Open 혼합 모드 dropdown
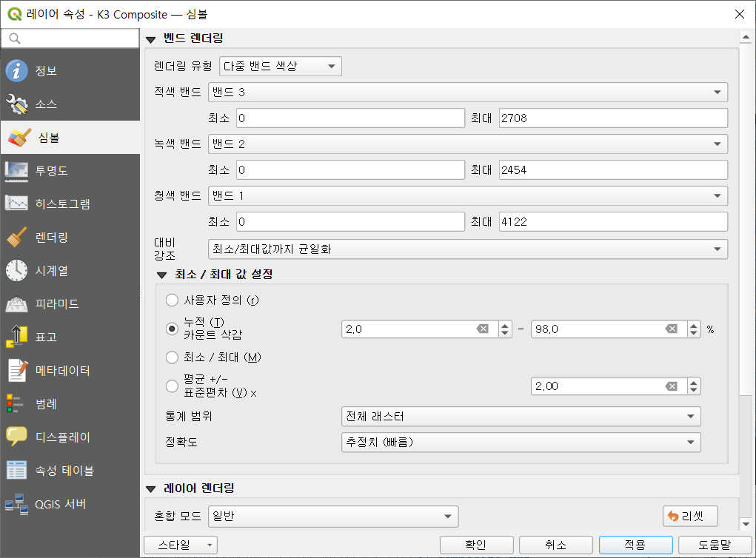 pos(333,517)
